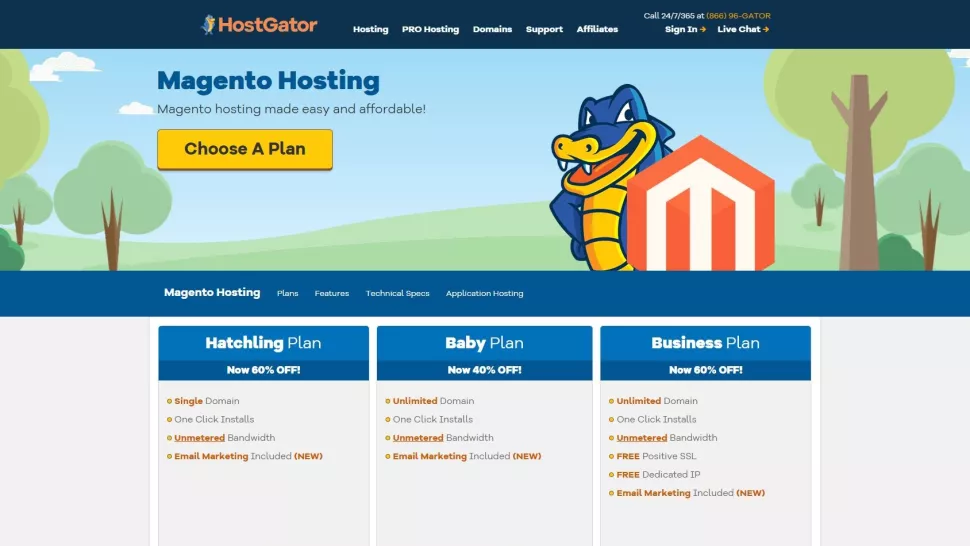Open the Support menu item

tap(544, 29)
